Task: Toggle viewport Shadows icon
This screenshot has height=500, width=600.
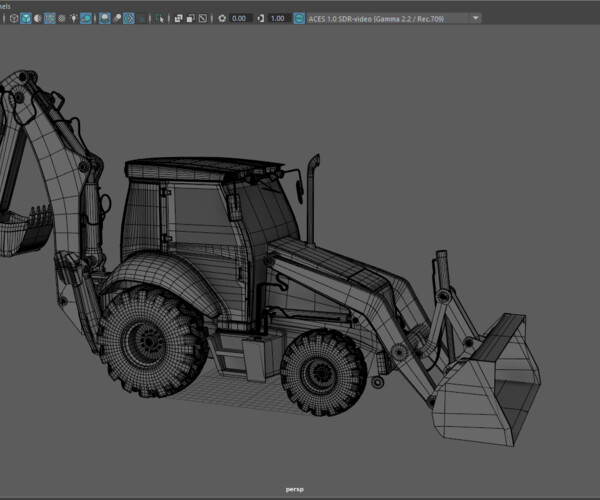Action: (x=86, y=18)
